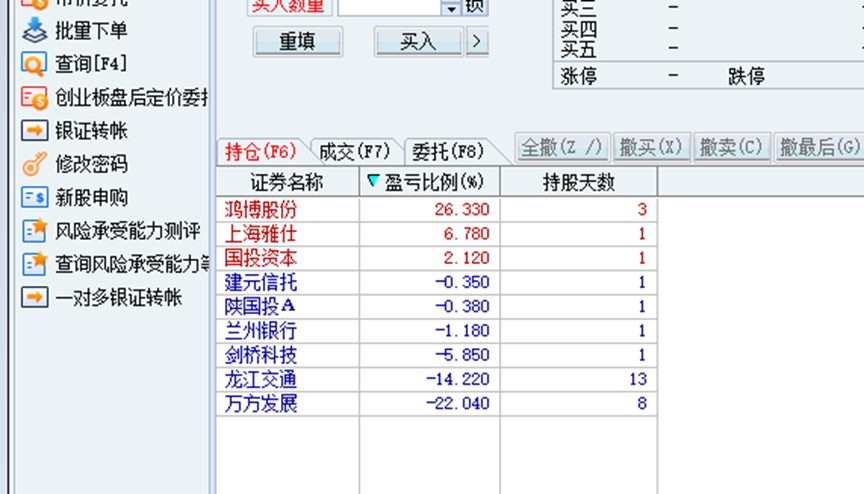Screen dimensions: 864x494
Task: Switch to the 成交(F7) tab
Action: pos(353,151)
